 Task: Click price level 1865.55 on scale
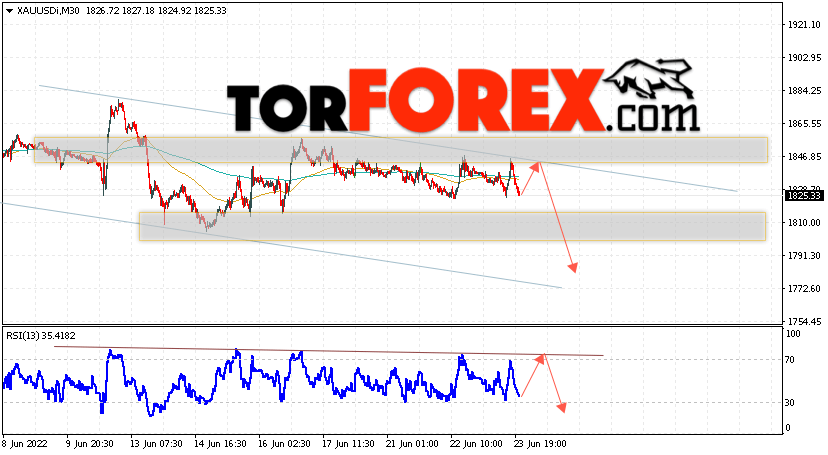click(x=804, y=124)
